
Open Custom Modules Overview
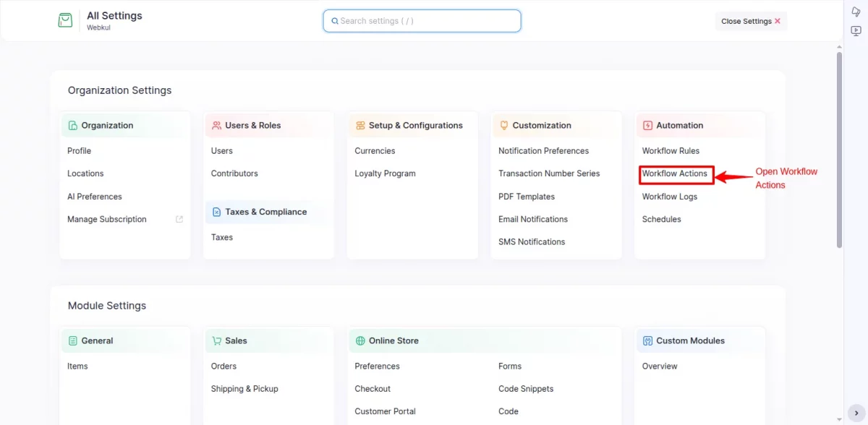660,366
